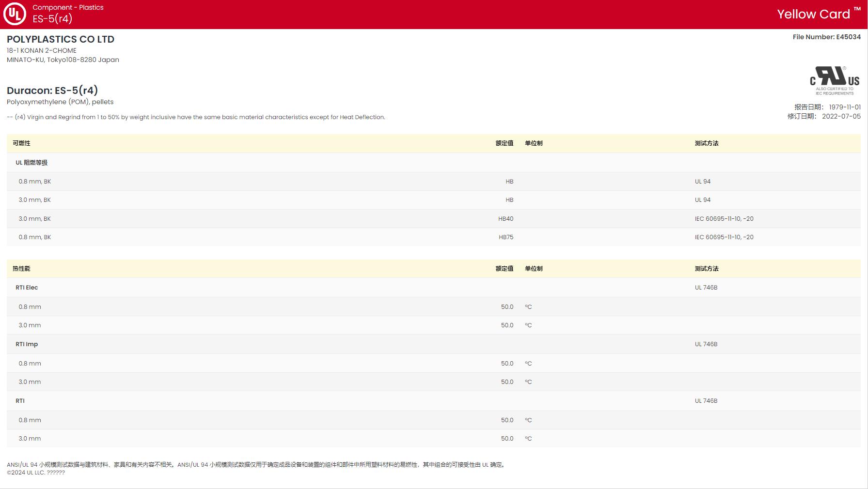
Task: Select the File Number: E45034 text
Action: [827, 37]
